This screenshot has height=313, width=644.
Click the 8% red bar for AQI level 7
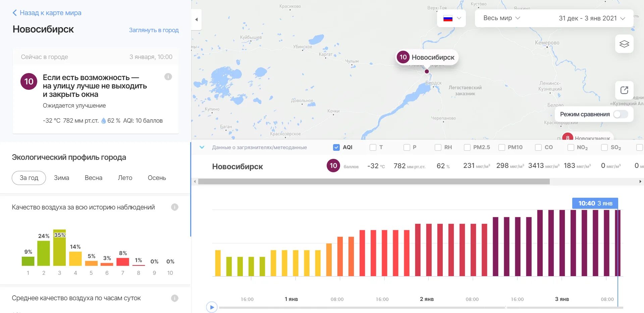pyautogui.click(x=123, y=262)
